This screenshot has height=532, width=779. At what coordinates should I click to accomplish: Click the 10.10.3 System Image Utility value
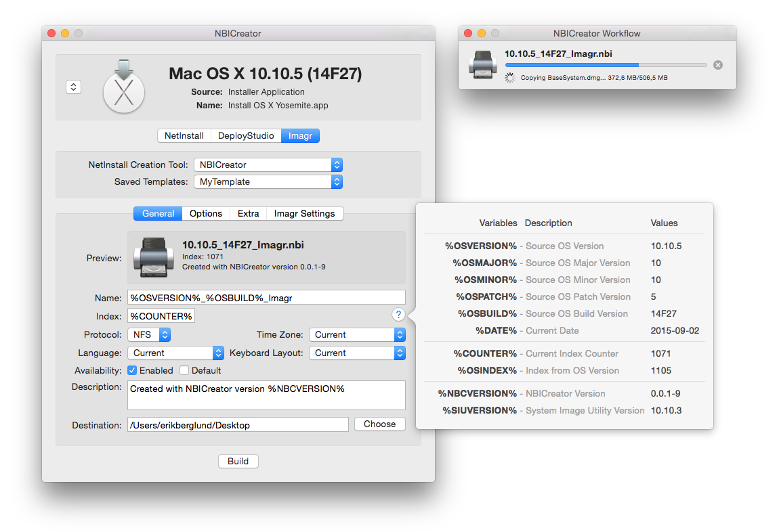point(667,410)
